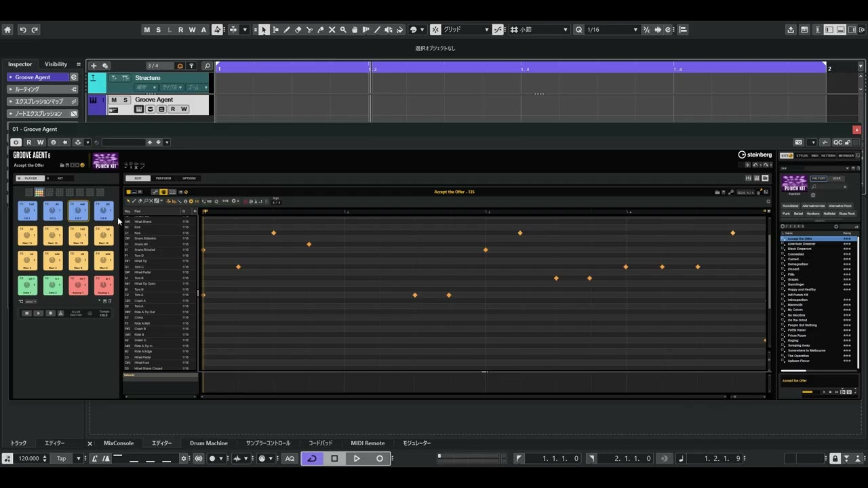
Task: Expand the ノートエクスプレッション inspector section
Action: 42,114
